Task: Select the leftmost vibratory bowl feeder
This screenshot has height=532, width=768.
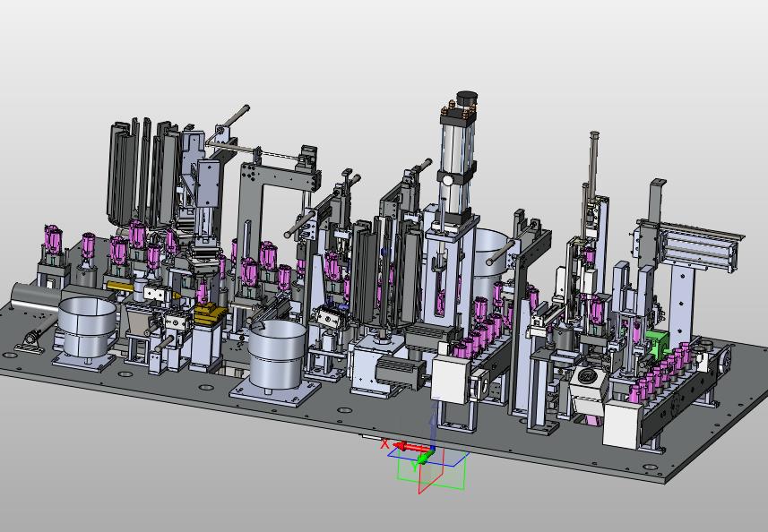Action: (x=87, y=328)
